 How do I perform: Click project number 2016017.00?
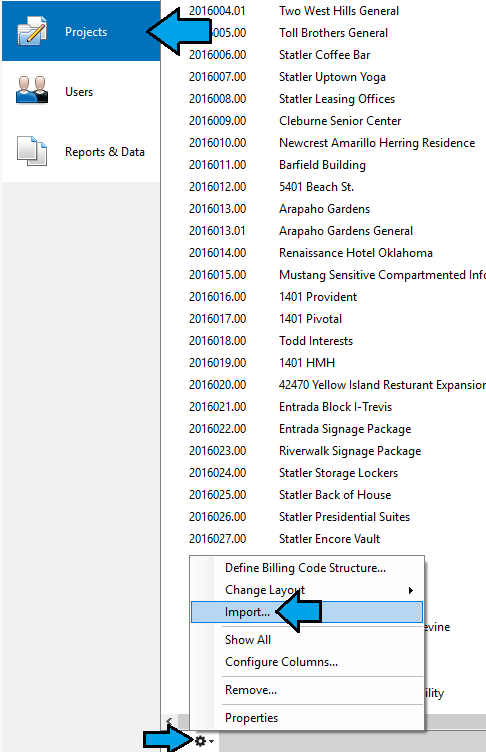pyautogui.click(x=217, y=319)
